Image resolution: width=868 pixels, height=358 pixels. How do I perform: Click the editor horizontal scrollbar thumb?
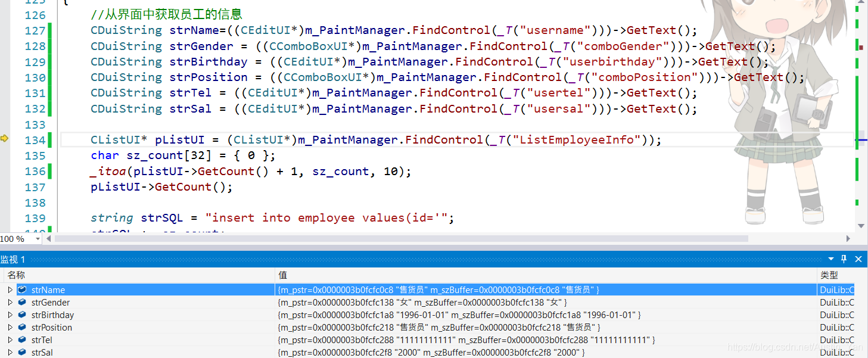tap(401, 239)
